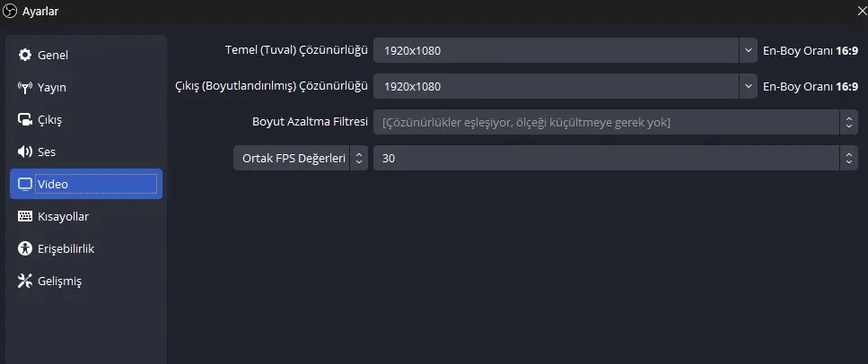868x364 pixels.
Task: Click the base resolution 1920x1080 text field
Action: pyautogui.click(x=556, y=51)
